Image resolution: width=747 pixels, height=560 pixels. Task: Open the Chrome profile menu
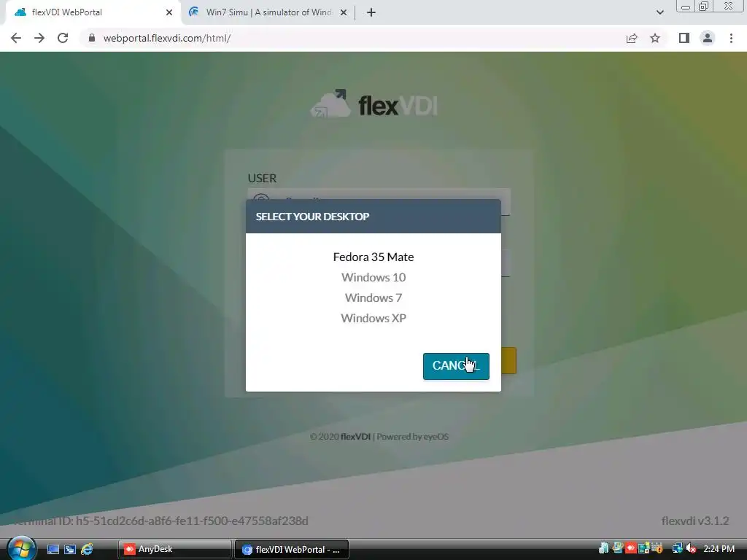pyautogui.click(x=708, y=38)
